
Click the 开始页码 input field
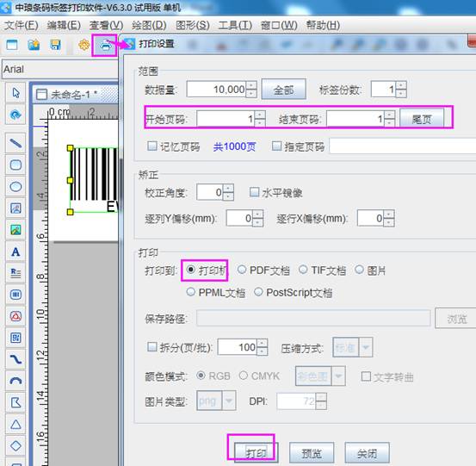pos(226,119)
